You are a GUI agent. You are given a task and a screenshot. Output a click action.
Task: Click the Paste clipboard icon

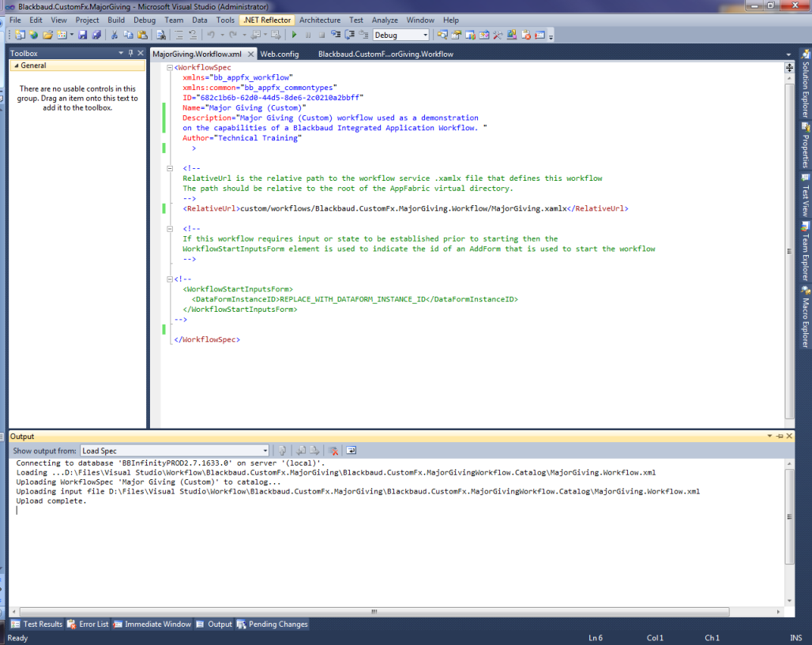142,35
